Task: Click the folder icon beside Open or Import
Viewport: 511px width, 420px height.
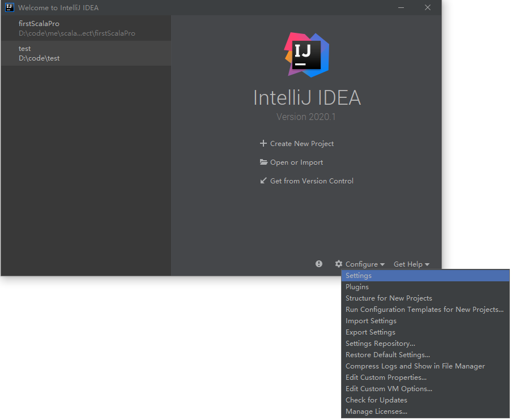Action: click(x=263, y=162)
